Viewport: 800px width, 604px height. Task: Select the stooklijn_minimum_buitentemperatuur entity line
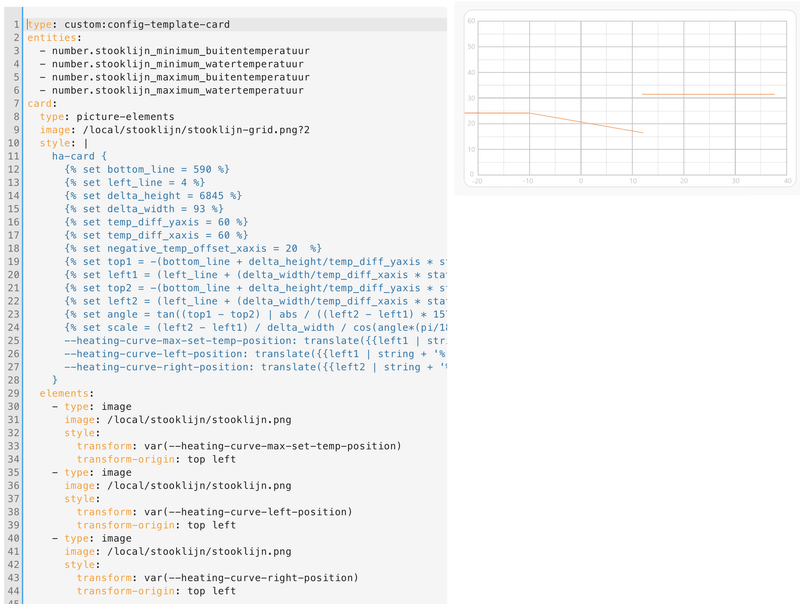tap(174, 51)
